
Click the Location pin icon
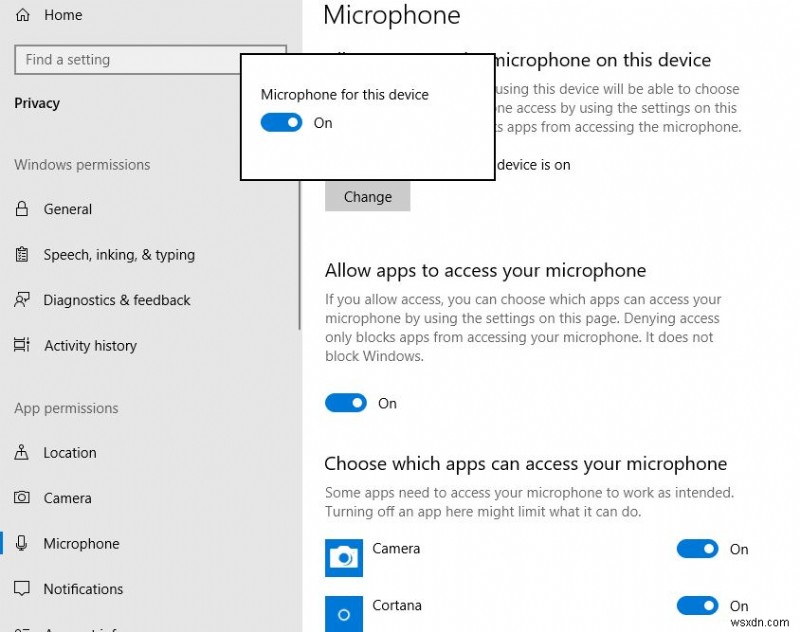(22, 453)
